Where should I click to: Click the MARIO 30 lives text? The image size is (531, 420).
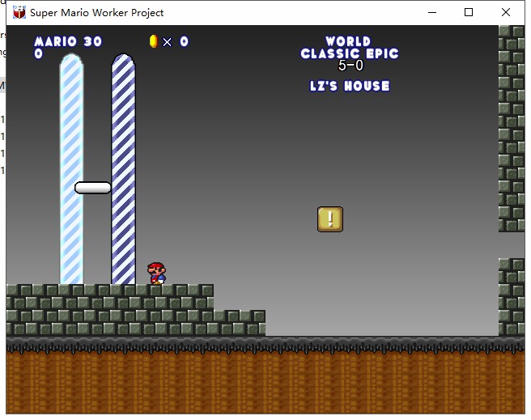click(x=68, y=41)
